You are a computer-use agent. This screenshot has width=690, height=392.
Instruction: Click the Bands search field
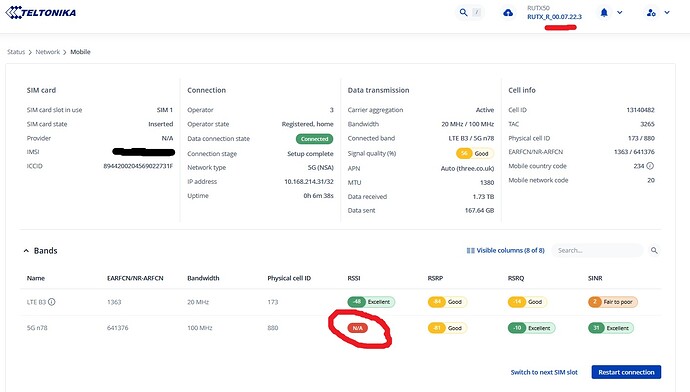point(597,250)
